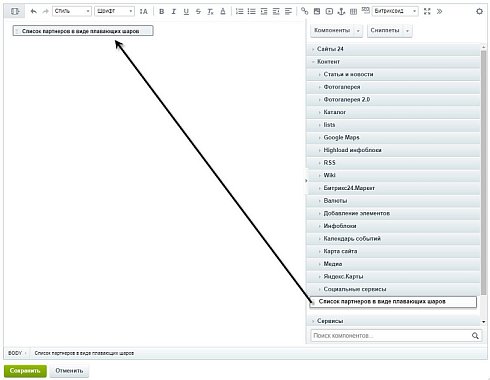Image resolution: width=490 pixels, height=380 pixels.
Task: Open the font size tool
Action: 144,11
